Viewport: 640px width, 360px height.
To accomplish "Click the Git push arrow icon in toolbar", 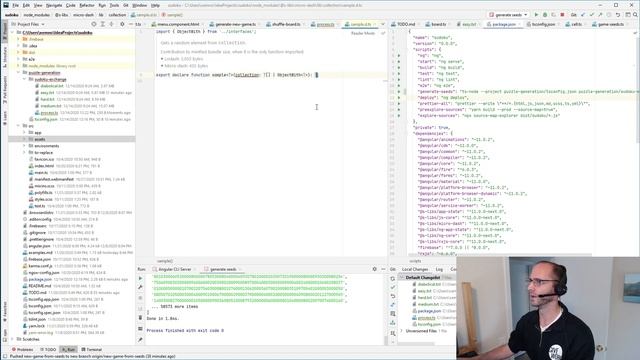I will pyautogui.click(x=600, y=15).
